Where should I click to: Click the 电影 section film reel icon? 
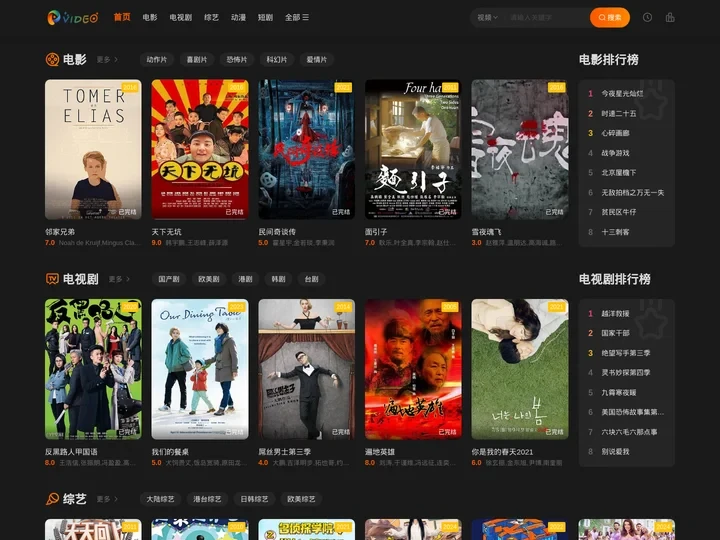point(52,60)
